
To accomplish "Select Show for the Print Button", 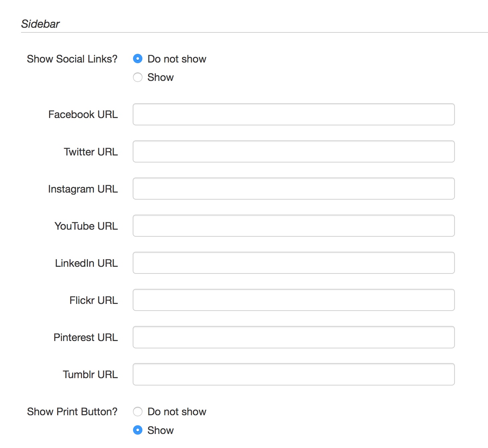I will [x=138, y=430].
